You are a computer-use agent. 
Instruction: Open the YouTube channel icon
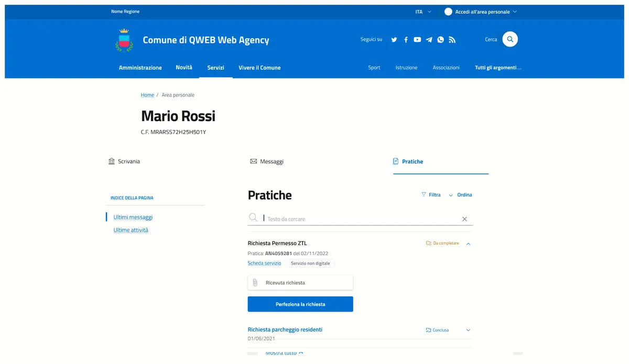pos(417,39)
